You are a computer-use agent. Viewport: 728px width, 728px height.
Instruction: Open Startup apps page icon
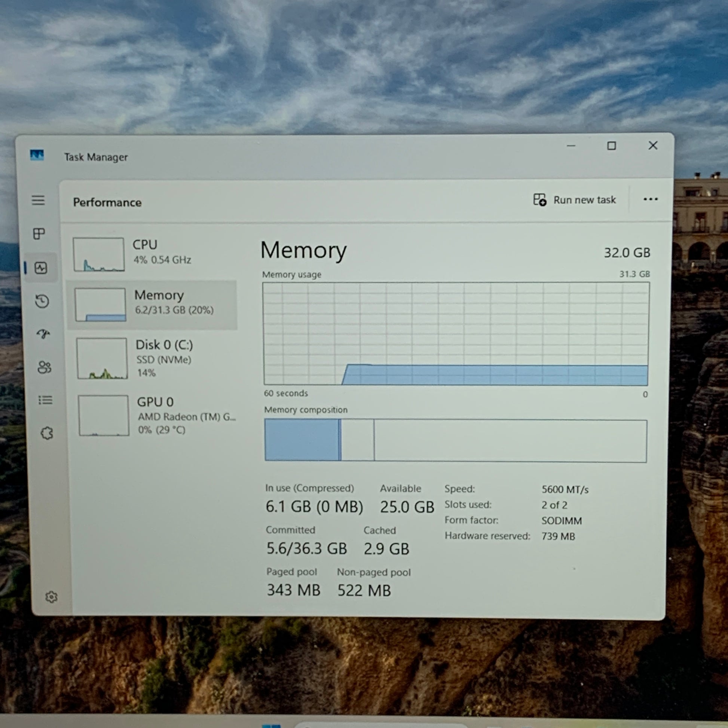pos(43,334)
